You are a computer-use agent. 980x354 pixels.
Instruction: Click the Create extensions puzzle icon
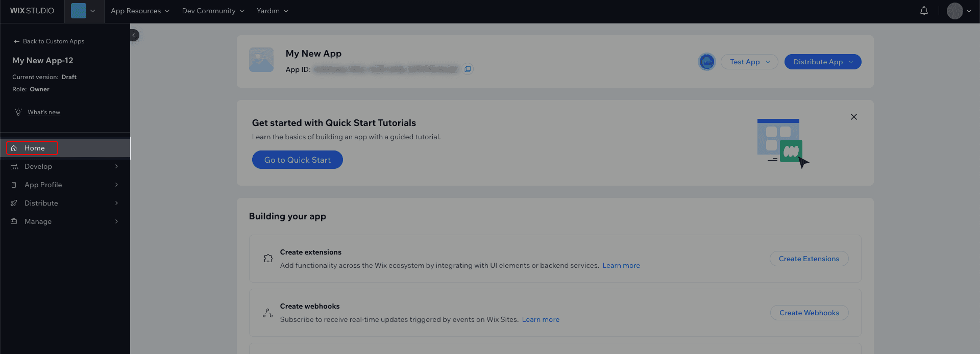pyautogui.click(x=268, y=259)
